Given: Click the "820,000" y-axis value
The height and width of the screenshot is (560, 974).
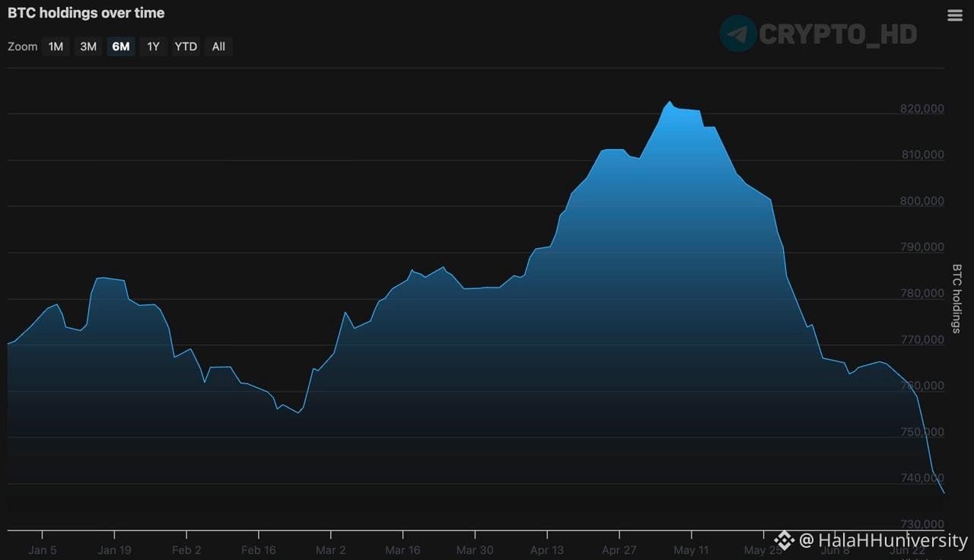Looking at the screenshot, I should pos(922,109).
